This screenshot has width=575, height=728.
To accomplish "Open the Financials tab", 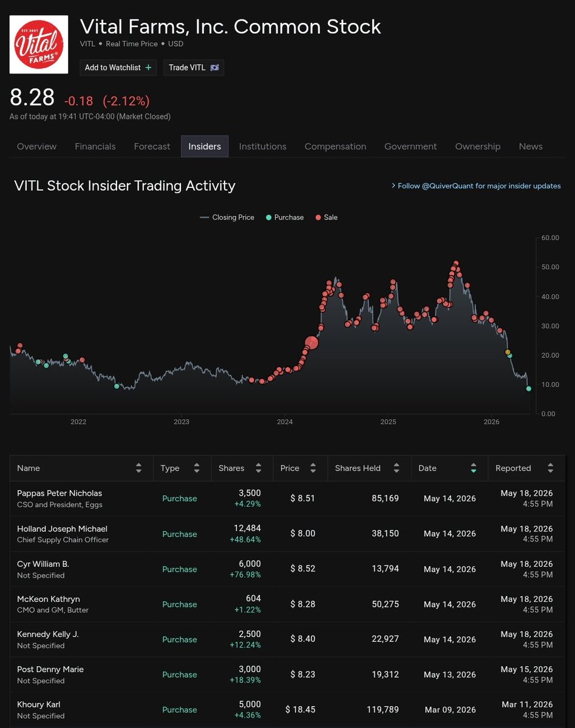I will (x=95, y=146).
